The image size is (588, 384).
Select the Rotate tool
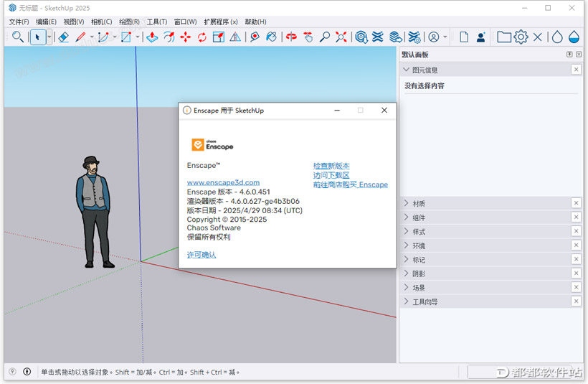click(x=202, y=37)
